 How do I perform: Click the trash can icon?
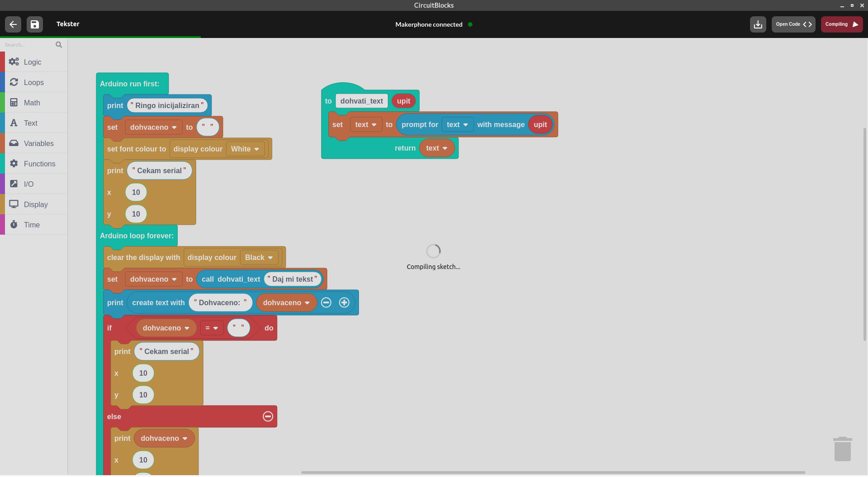click(843, 449)
